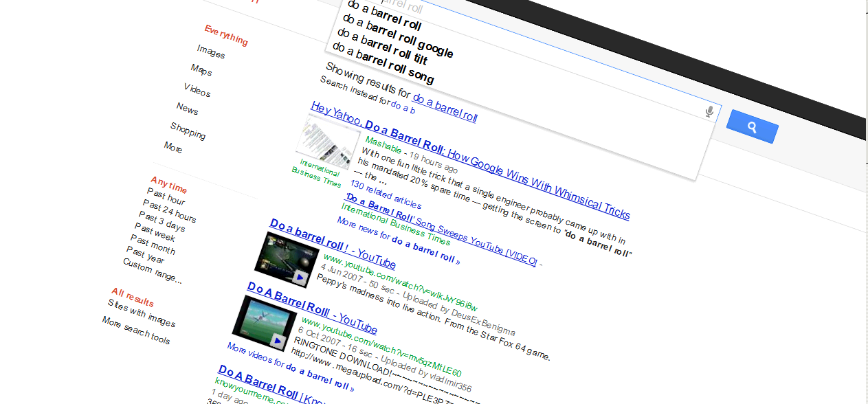Select the Everything search category

226,35
